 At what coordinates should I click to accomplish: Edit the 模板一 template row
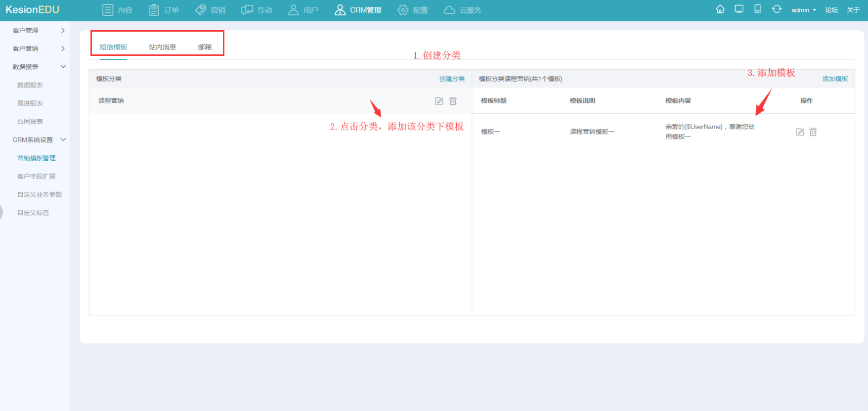[800, 132]
